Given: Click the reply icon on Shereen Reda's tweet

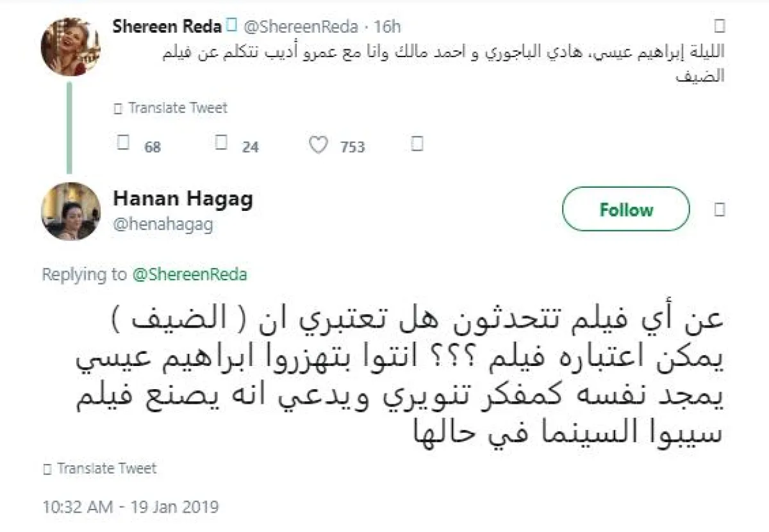Looking at the screenshot, I should tap(124, 144).
